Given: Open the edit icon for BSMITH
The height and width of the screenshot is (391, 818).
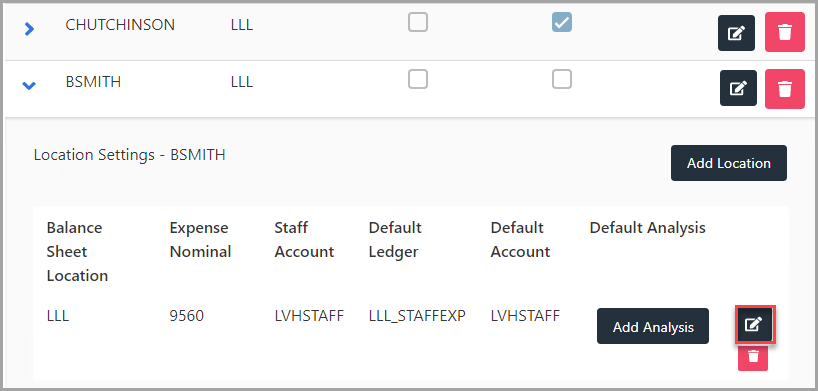Looking at the screenshot, I should pyautogui.click(x=738, y=88).
